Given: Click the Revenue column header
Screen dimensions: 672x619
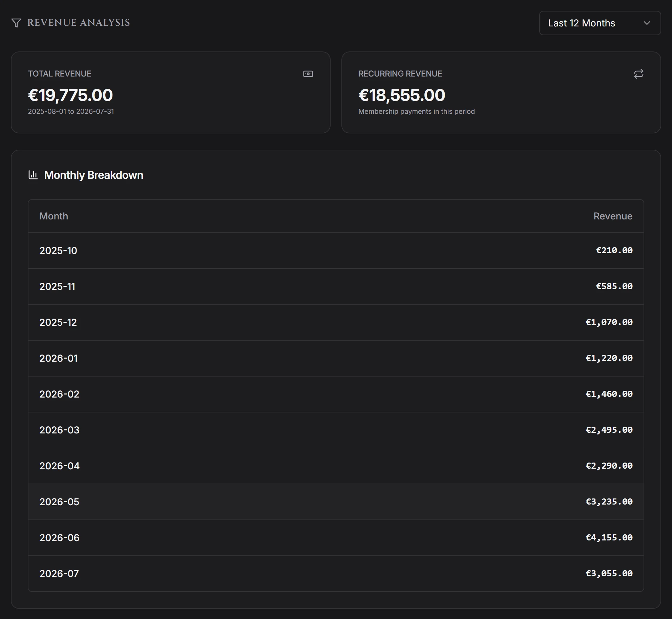Looking at the screenshot, I should pos(613,216).
